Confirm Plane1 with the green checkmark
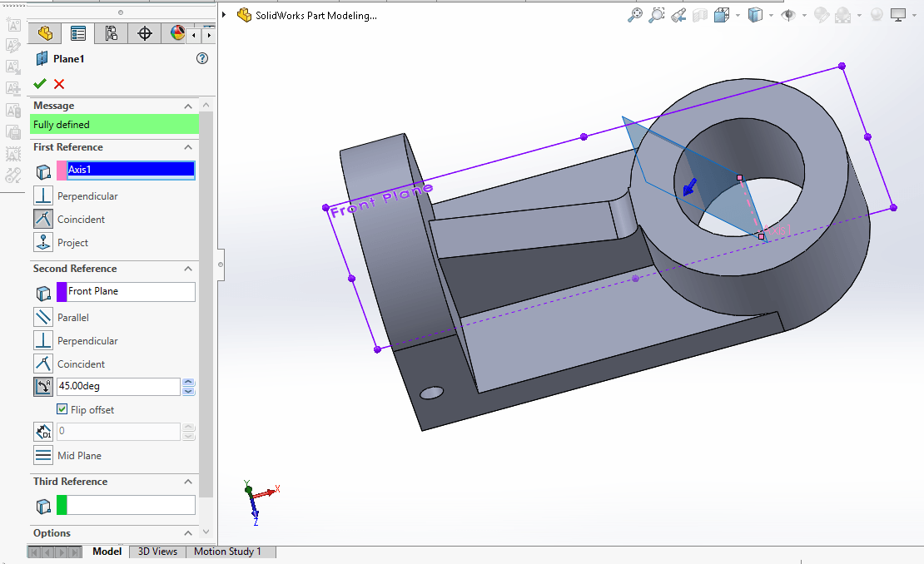The width and height of the screenshot is (924, 564). click(x=39, y=83)
